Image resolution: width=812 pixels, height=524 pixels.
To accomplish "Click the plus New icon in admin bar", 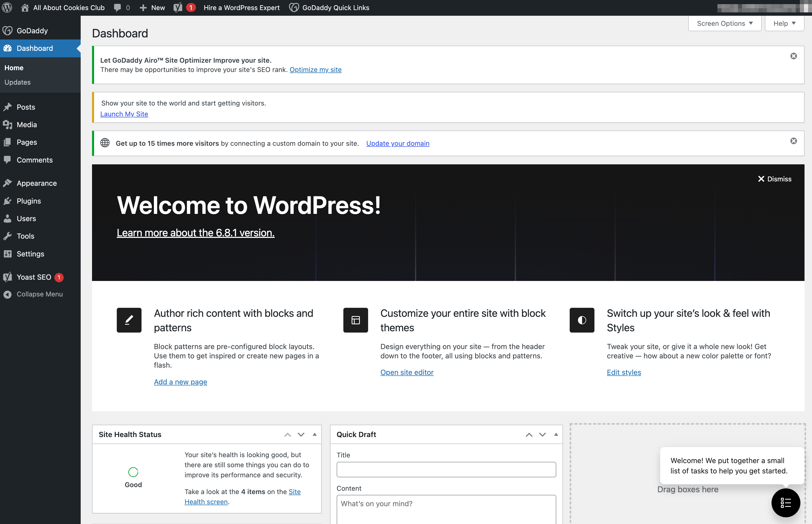I will [x=143, y=7].
